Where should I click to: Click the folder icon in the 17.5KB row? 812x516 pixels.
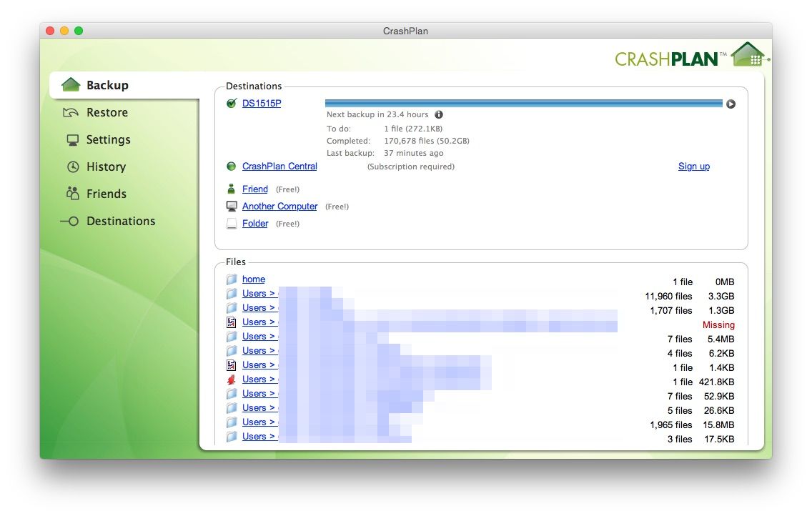pos(232,437)
